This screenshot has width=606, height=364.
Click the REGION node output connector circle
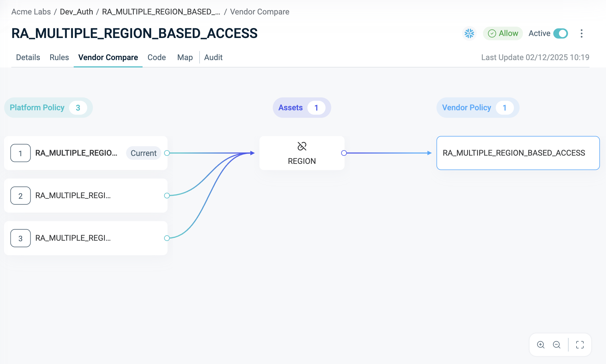pos(344,153)
